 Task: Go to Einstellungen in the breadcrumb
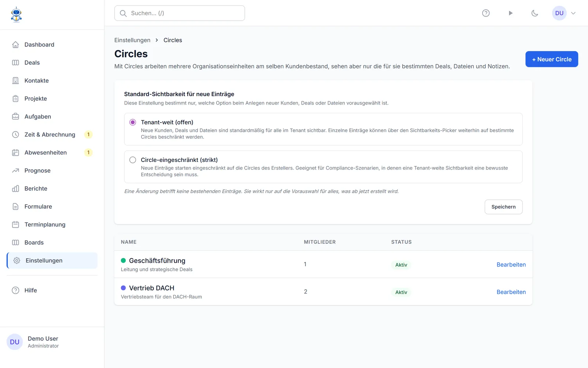[x=132, y=40]
